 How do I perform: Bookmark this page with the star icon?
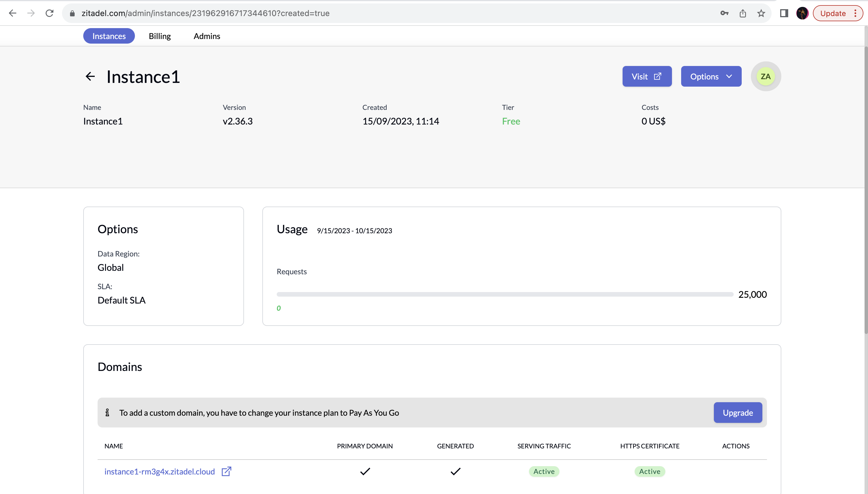coord(761,13)
